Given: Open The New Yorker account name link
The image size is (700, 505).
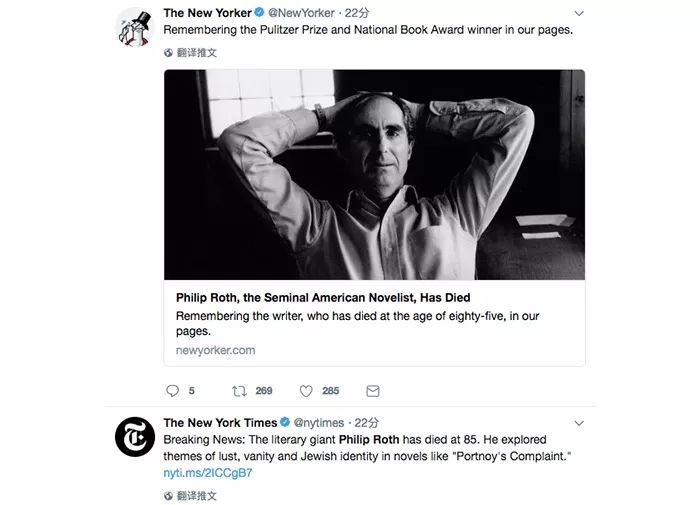Looking at the screenshot, I should pyautogui.click(x=207, y=13).
